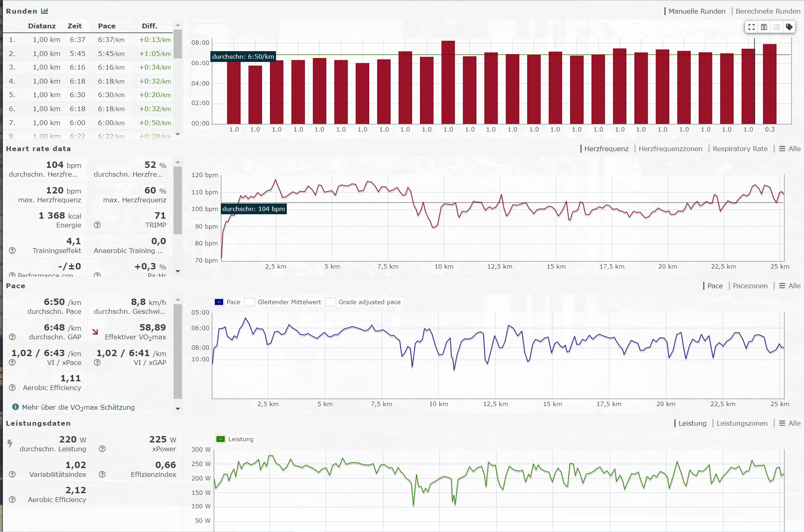Enable the Gleitender Mittelwert series

tap(250, 302)
